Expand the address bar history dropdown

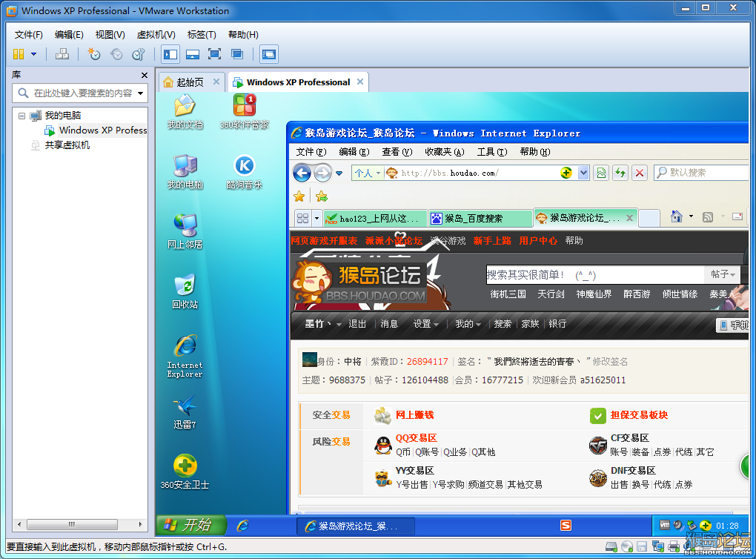pyautogui.click(x=583, y=173)
